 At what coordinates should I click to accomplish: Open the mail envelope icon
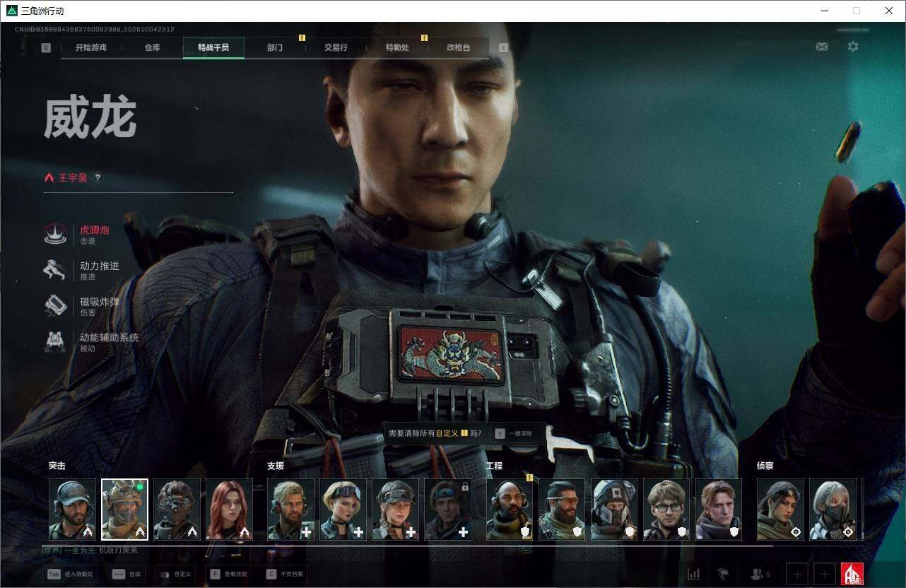pos(822,47)
